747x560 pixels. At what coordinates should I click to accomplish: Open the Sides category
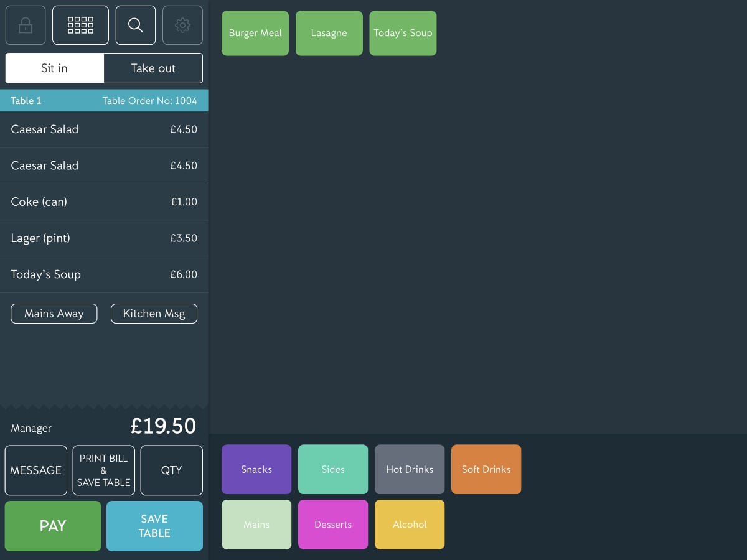point(333,469)
